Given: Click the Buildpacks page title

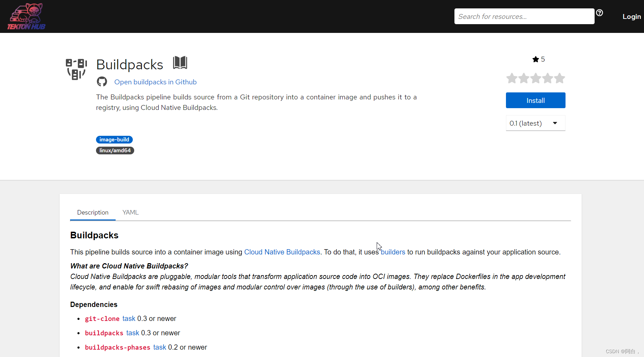Looking at the screenshot, I should pos(130,64).
